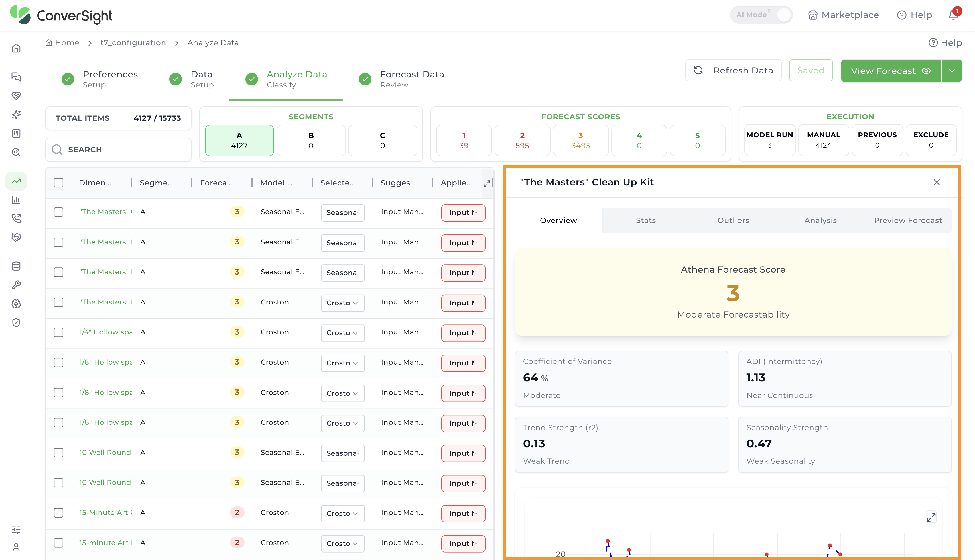This screenshot has width=975, height=560.
Task: Open Croston model dropdown in 1/4" Hollow row
Action: point(343,333)
